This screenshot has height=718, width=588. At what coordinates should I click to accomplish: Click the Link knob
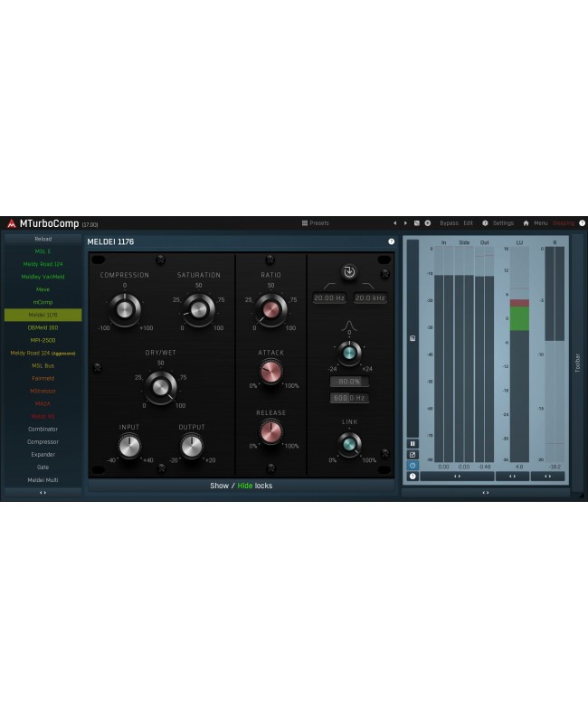[349, 444]
